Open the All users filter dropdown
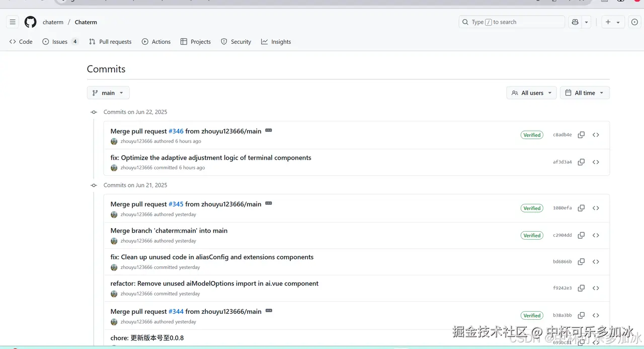The image size is (644, 349). [532, 93]
